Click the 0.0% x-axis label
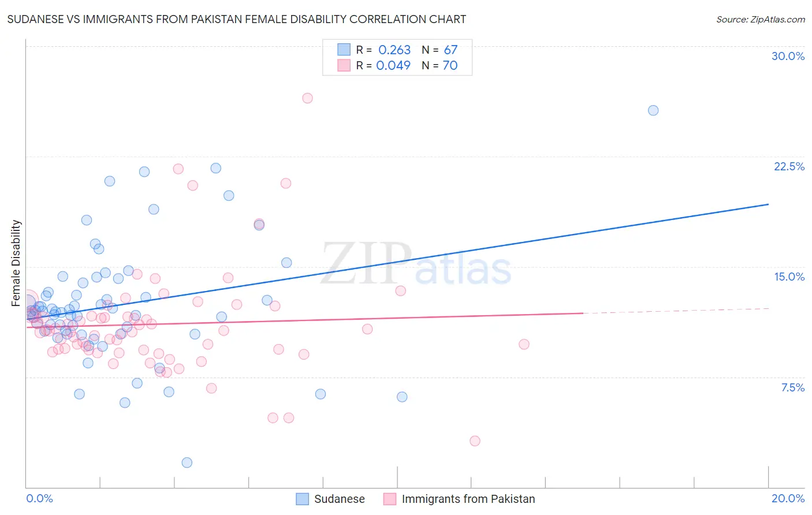 (x=39, y=498)
